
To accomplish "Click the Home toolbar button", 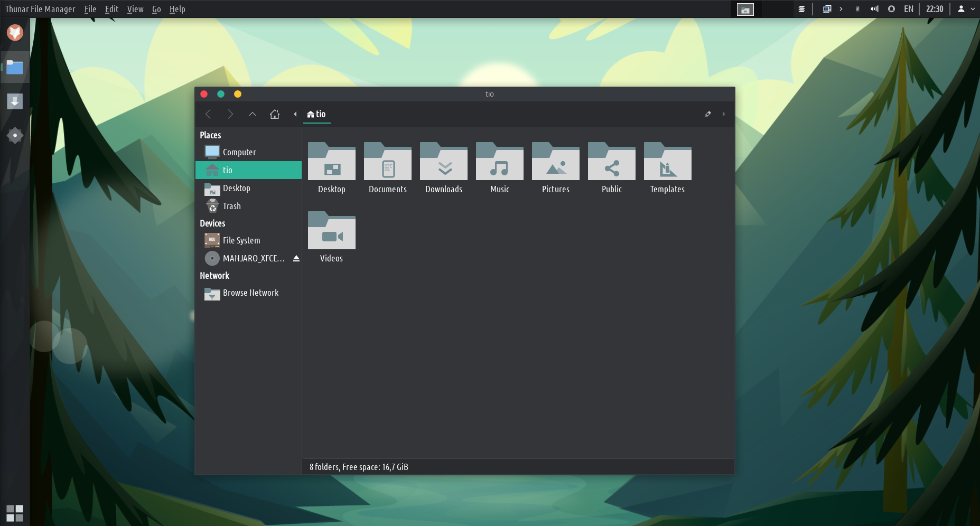I will [x=275, y=114].
